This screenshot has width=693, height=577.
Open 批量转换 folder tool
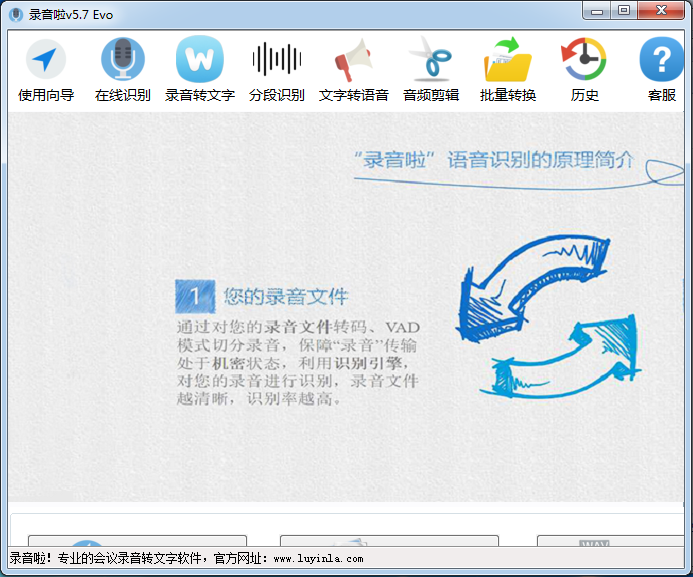coord(508,59)
